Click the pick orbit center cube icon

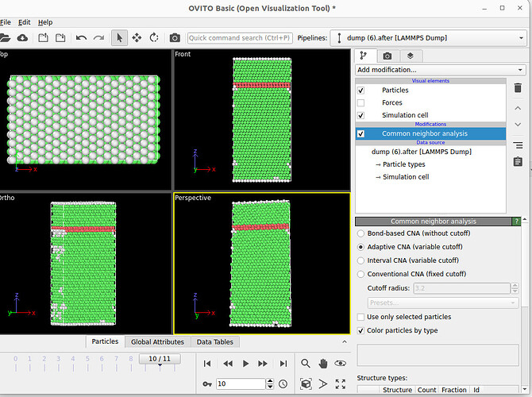click(x=306, y=384)
